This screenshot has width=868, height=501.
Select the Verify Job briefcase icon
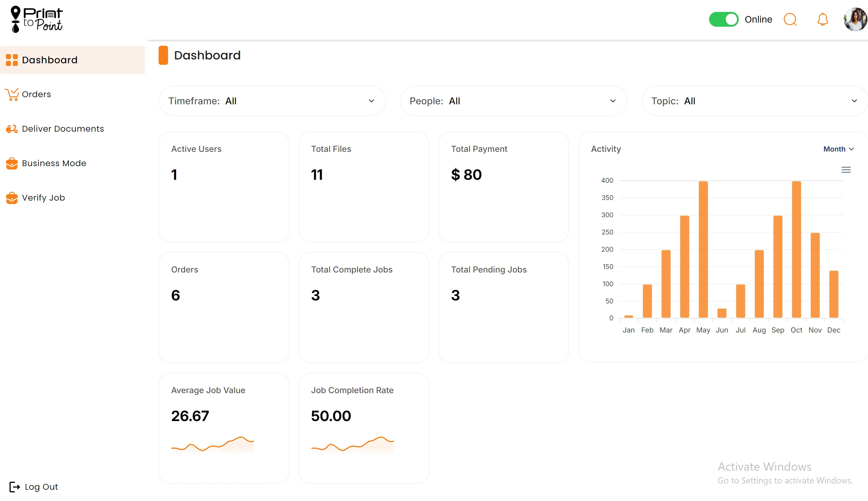[x=12, y=198]
